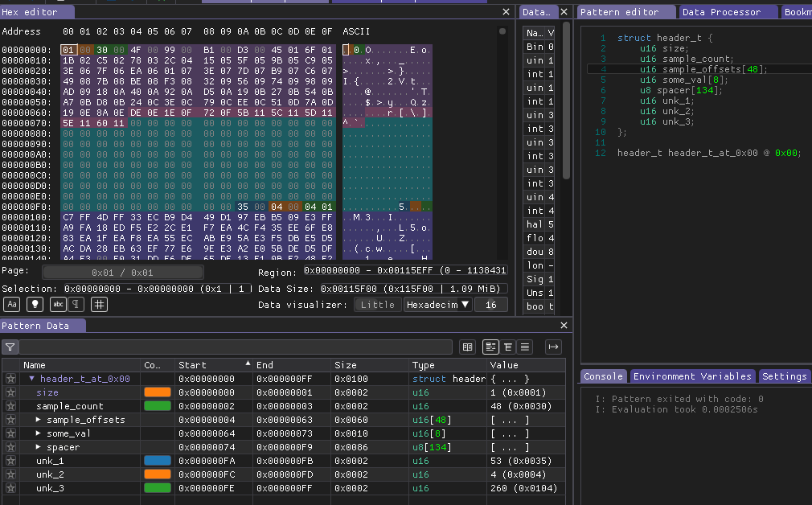Screen dimensions: 812x505
Task: Click the blue color swatch for unk_1
Action: click(158, 461)
